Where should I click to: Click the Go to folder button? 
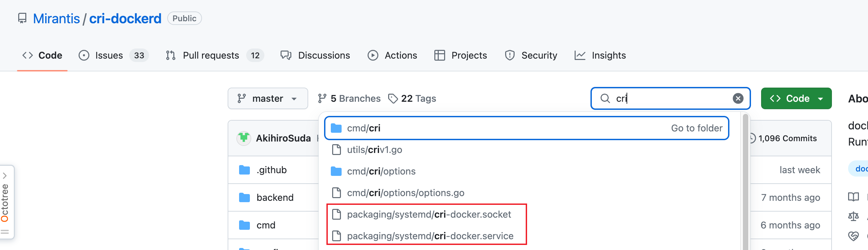(x=697, y=128)
